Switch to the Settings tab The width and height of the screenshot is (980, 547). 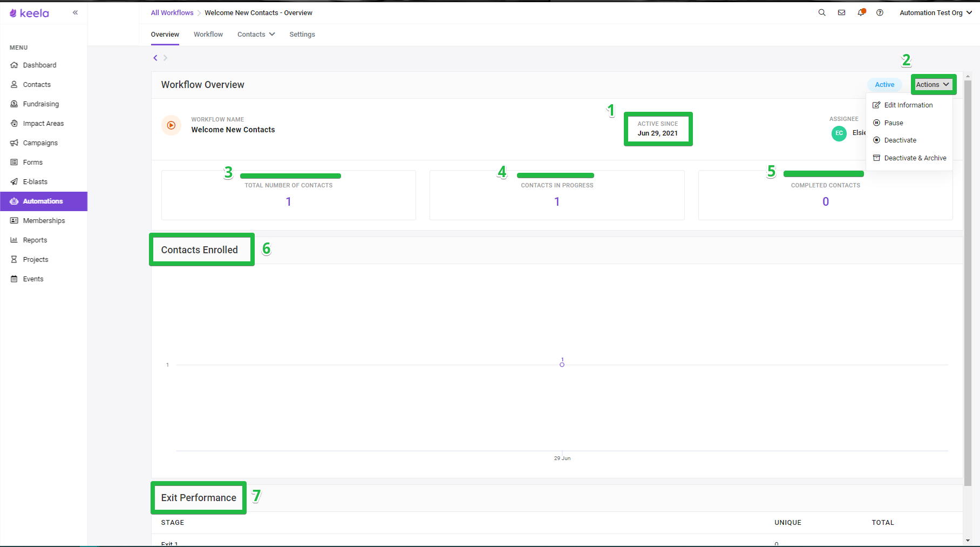coord(302,34)
